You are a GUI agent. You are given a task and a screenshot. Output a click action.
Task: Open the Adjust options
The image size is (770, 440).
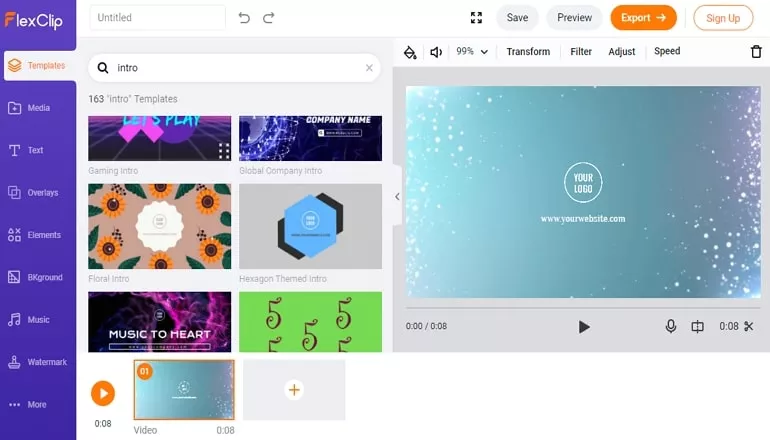click(622, 51)
